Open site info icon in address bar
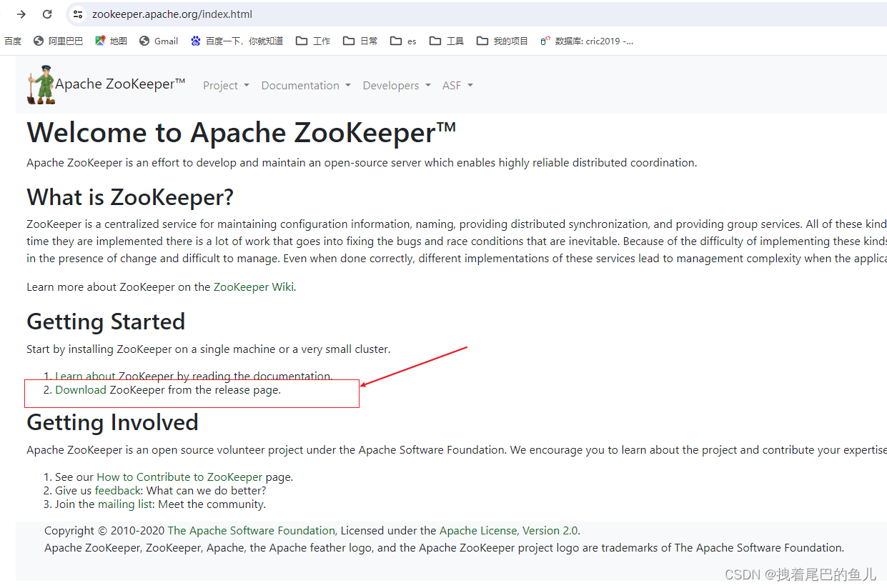 point(78,14)
